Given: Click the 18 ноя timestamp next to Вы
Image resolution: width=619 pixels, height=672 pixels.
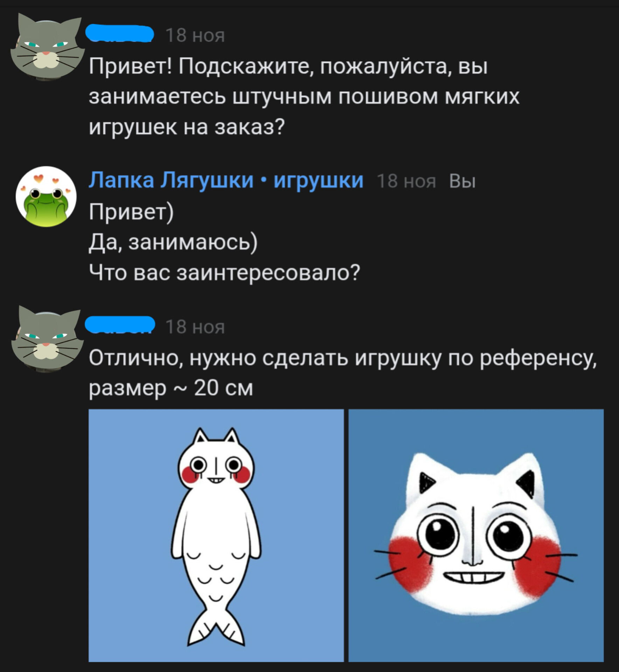Looking at the screenshot, I should pyautogui.click(x=406, y=181).
